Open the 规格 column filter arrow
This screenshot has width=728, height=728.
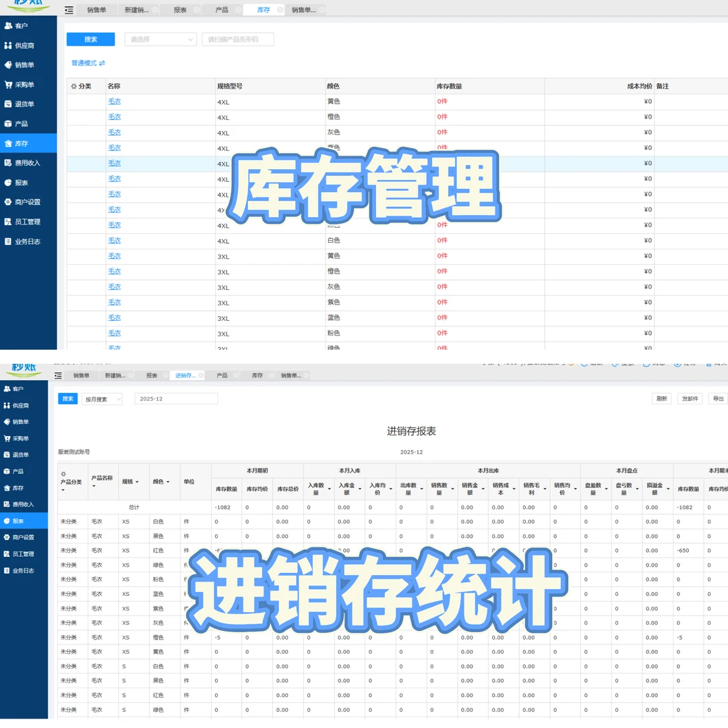(x=137, y=482)
